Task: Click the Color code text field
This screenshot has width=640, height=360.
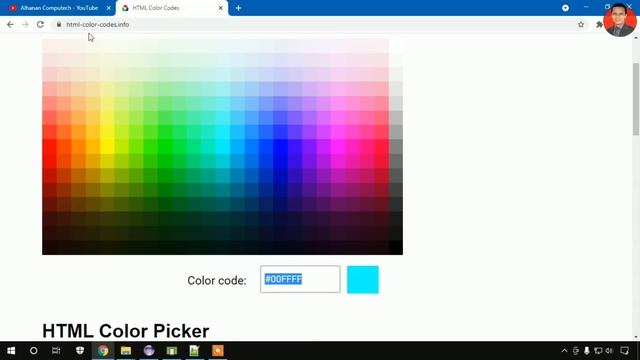Action: [x=300, y=279]
